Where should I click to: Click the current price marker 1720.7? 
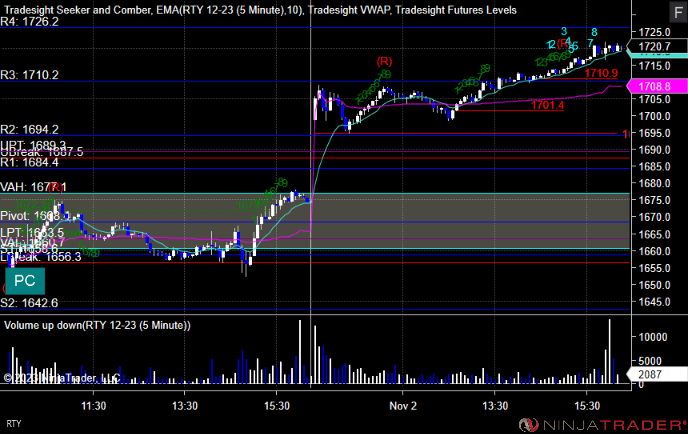point(657,47)
